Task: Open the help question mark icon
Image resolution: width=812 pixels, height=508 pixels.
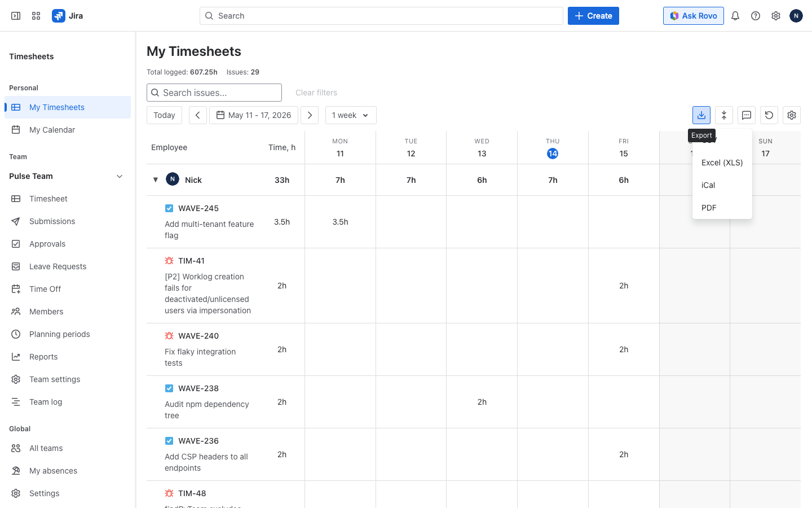Action: 756,16
